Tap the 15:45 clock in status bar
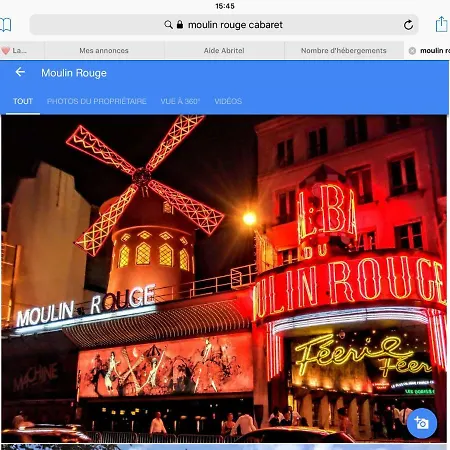This screenshot has width=450, height=450. pos(225,6)
